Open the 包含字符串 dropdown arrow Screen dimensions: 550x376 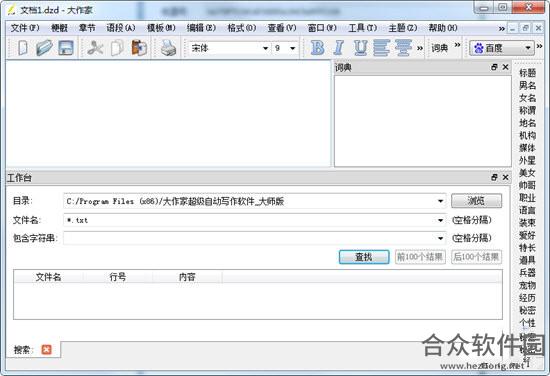point(440,238)
